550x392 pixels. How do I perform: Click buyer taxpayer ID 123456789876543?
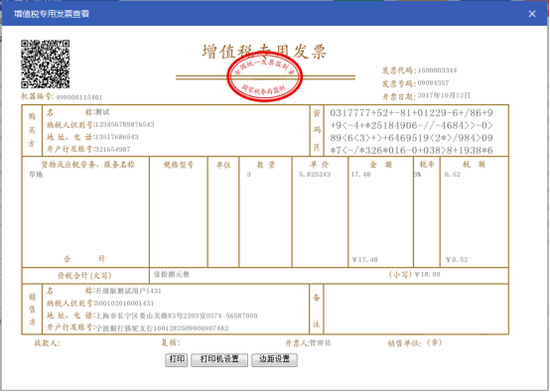(124, 124)
